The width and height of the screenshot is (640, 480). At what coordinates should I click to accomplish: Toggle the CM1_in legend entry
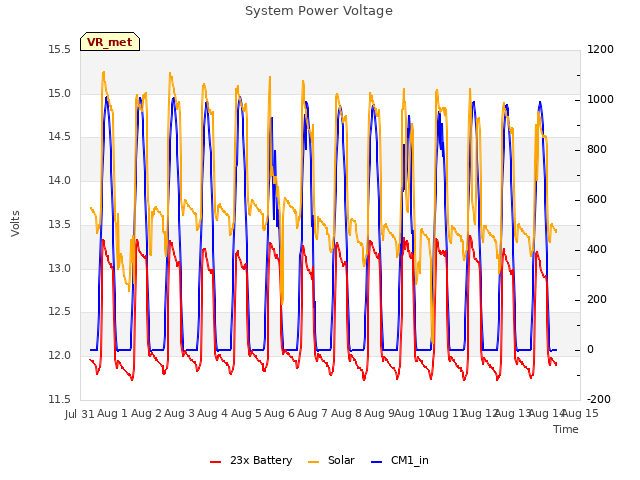[400, 460]
